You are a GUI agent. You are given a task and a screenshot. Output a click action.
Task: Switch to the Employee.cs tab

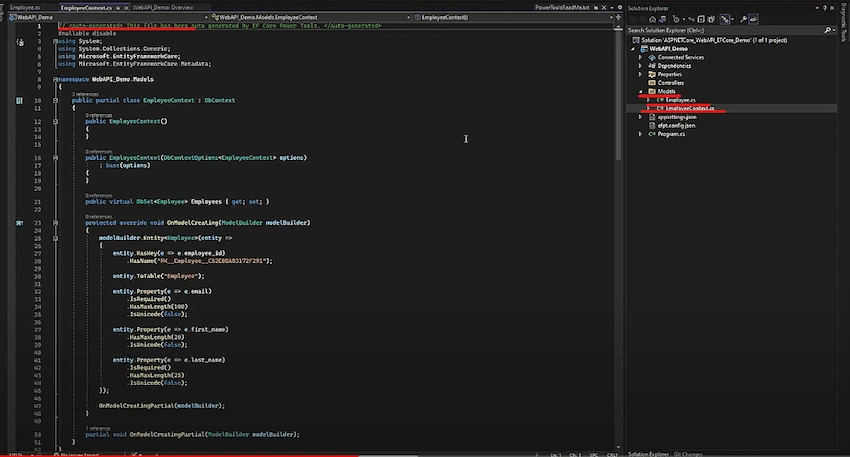click(25, 8)
